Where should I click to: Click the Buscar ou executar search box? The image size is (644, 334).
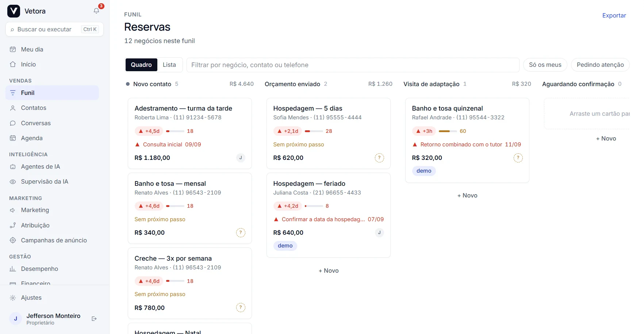point(54,29)
